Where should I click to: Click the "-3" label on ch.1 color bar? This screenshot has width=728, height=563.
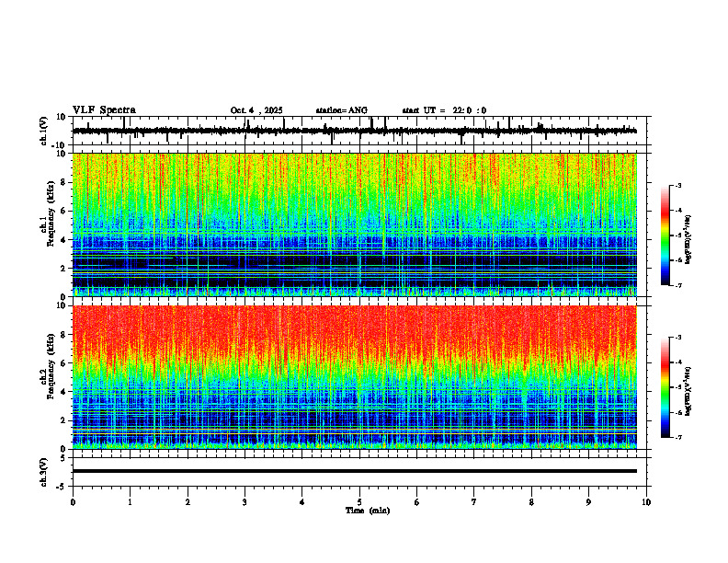tap(678, 186)
